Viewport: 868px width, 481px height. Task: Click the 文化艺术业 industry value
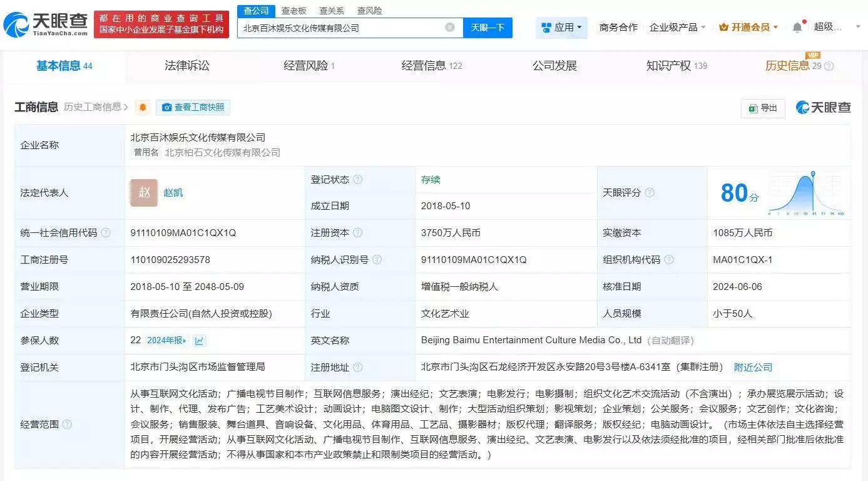tap(445, 314)
